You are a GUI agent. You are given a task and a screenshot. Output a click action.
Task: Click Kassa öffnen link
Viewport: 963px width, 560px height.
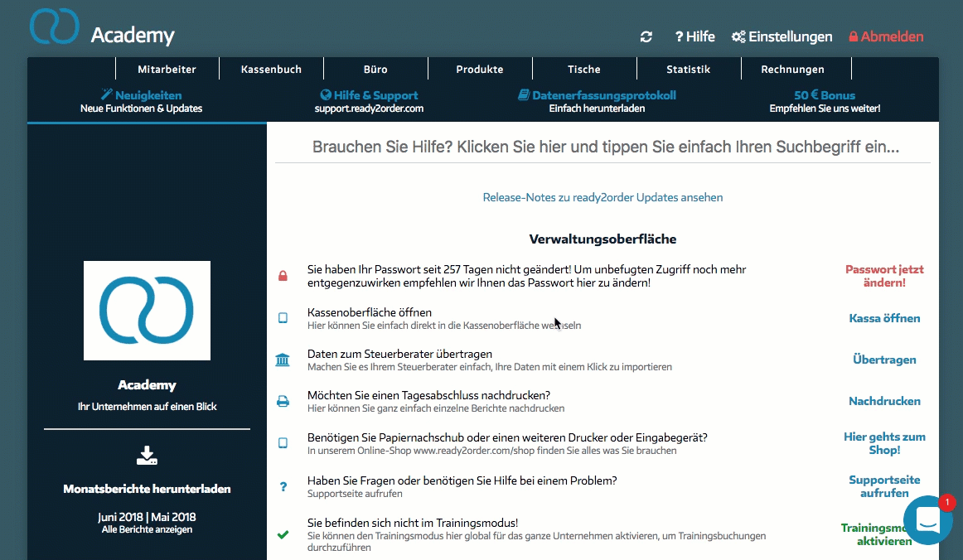(884, 318)
